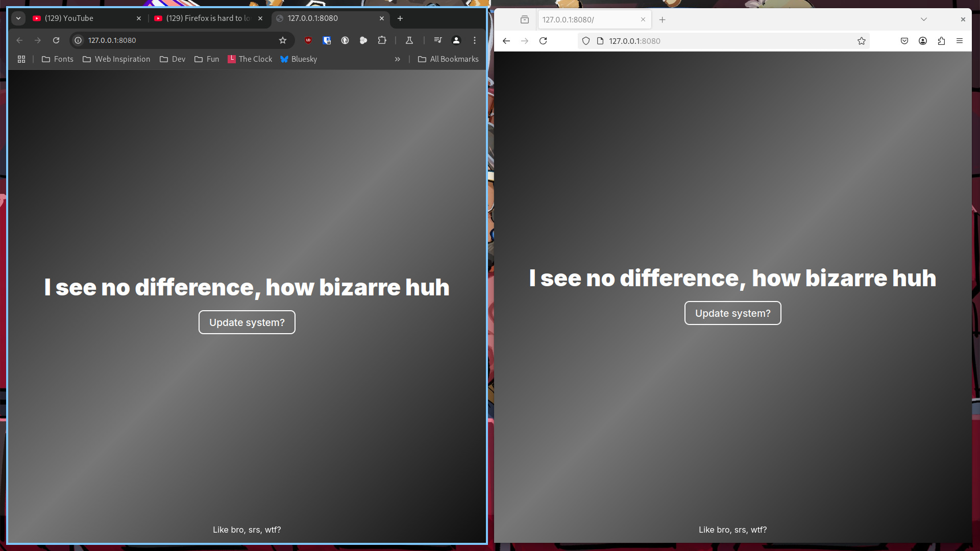Open Firefox tracking protection shield

(x=586, y=41)
